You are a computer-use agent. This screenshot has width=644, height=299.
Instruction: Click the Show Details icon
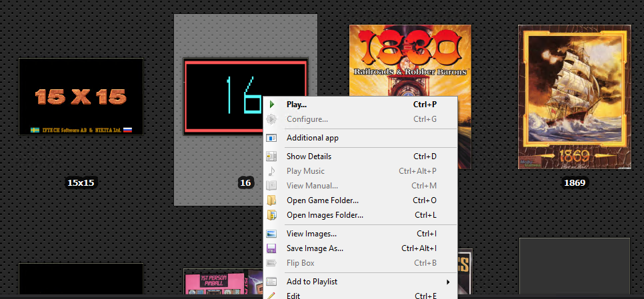[x=271, y=156]
